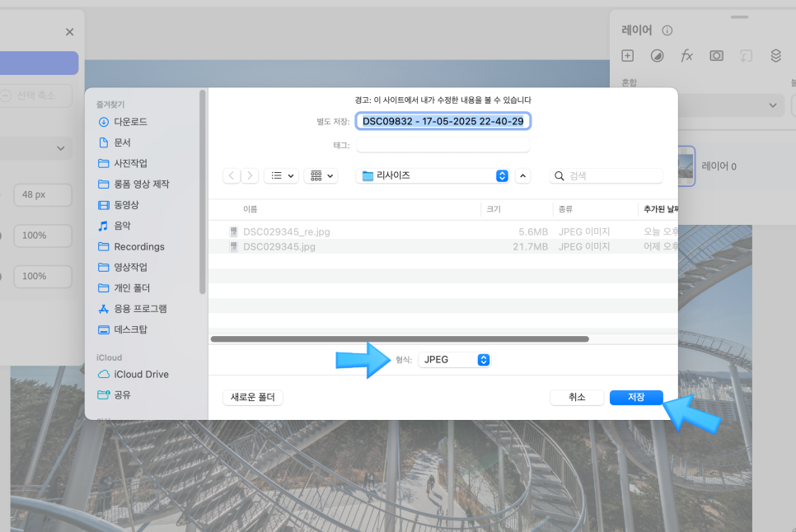The image size is (796, 532).
Task: Select the 레이어 0 thumbnail
Action: point(686,166)
